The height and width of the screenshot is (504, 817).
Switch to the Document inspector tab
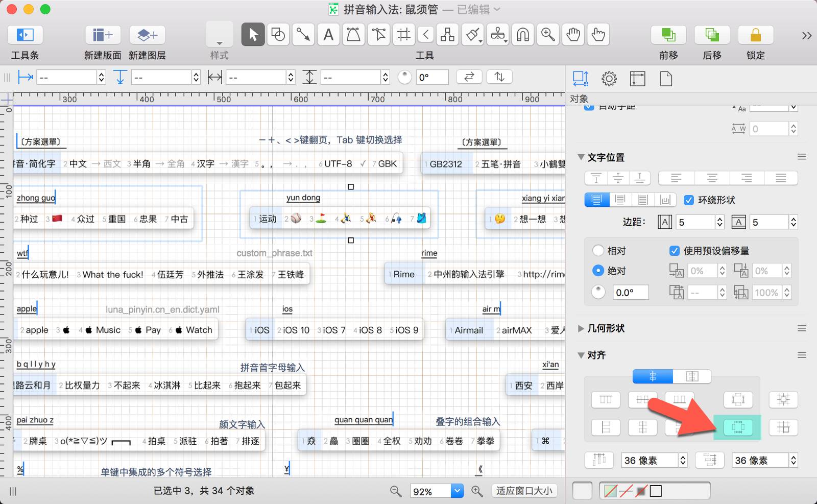[x=666, y=79]
